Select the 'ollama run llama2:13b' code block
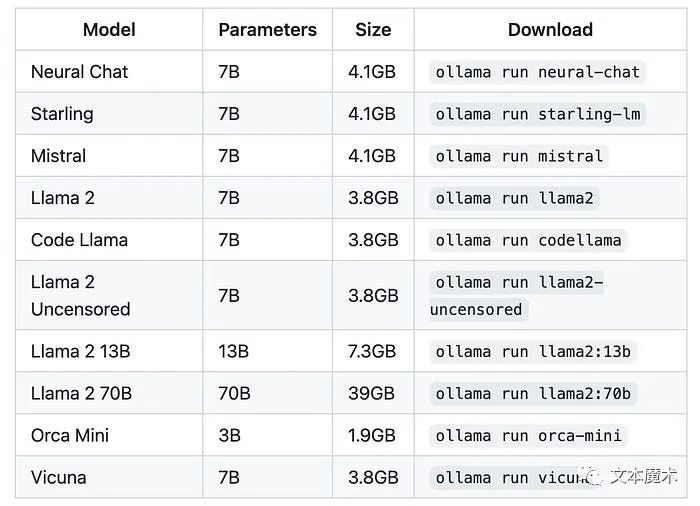 [533, 351]
